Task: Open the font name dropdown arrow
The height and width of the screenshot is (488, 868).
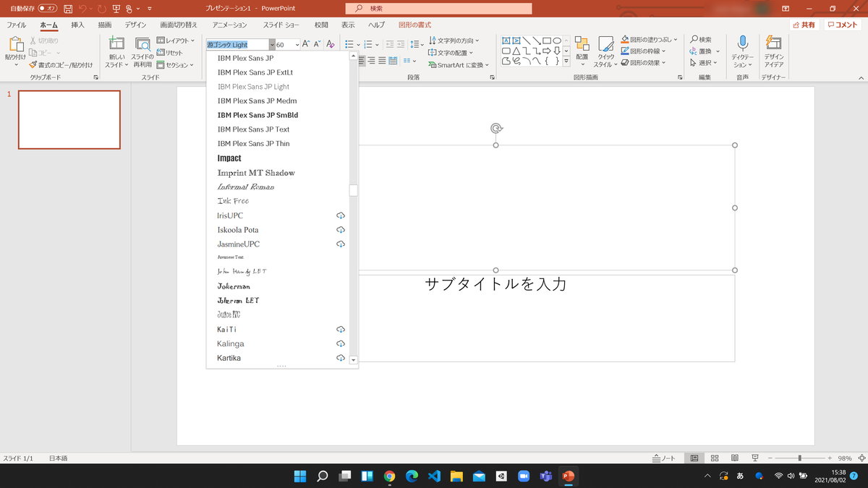Action: coord(271,45)
